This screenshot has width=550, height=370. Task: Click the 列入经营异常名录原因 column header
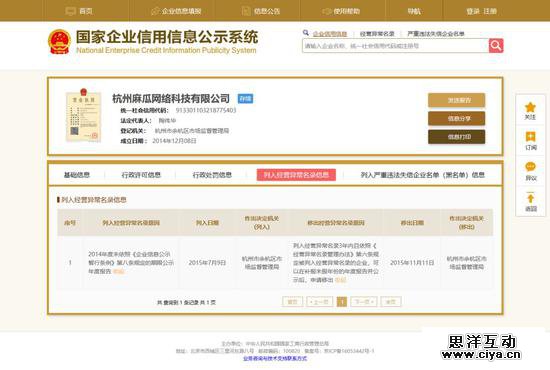pos(131,223)
